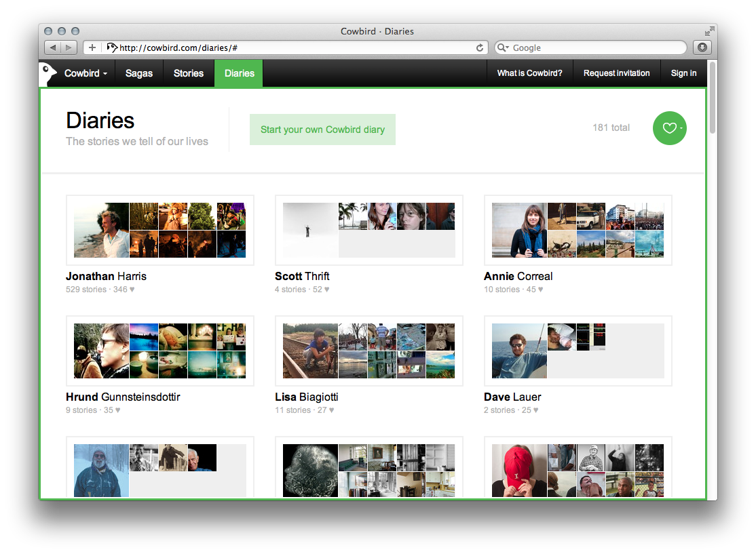
Task: Click the browser back arrow button
Action: tap(53, 47)
